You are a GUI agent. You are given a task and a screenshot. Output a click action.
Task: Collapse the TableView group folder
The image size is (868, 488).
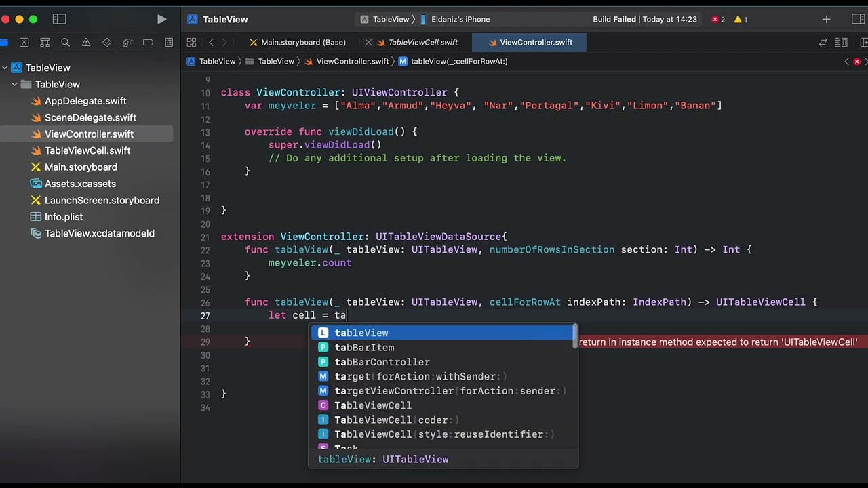[x=14, y=84]
